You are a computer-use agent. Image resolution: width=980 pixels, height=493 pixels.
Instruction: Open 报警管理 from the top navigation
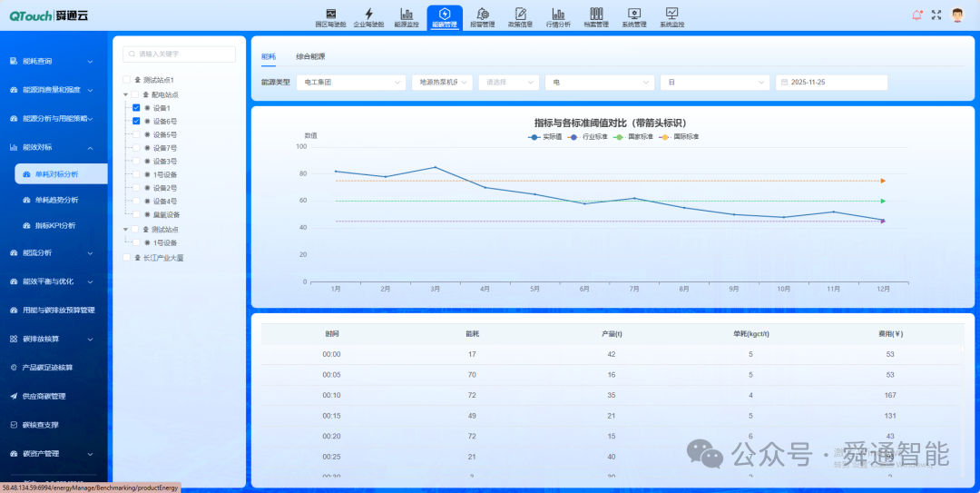click(x=483, y=17)
